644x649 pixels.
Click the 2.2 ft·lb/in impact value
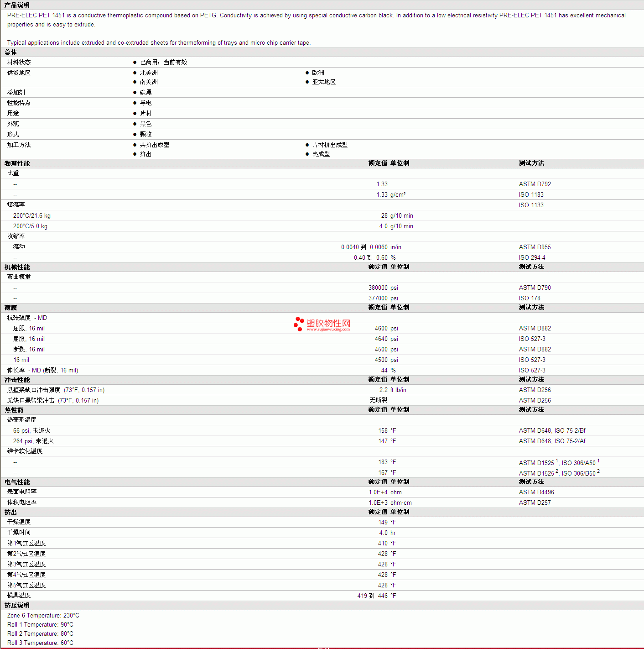pos(393,390)
